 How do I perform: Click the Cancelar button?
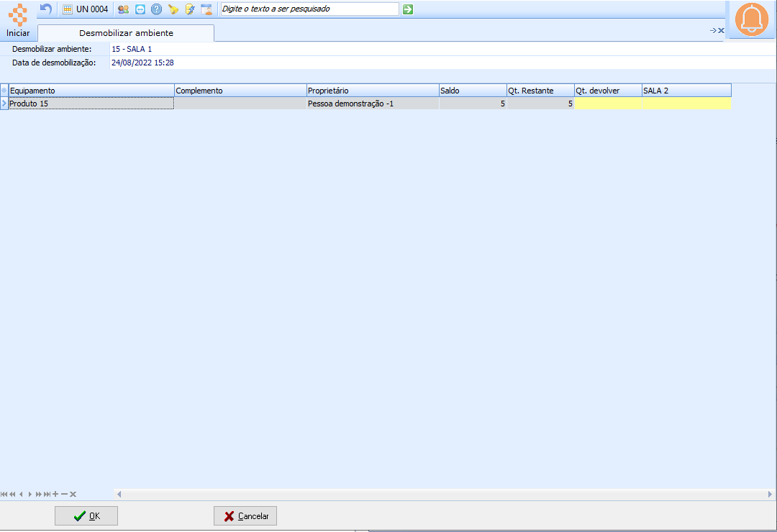[245, 516]
